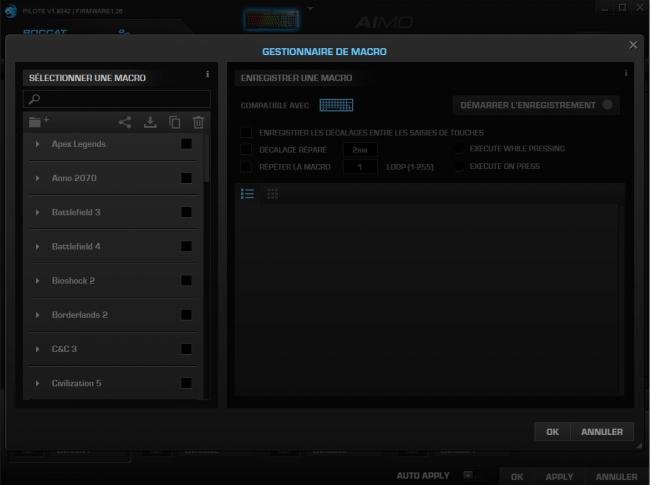Click the share macro icon
The height and width of the screenshot is (485, 650).
(125, 122)
